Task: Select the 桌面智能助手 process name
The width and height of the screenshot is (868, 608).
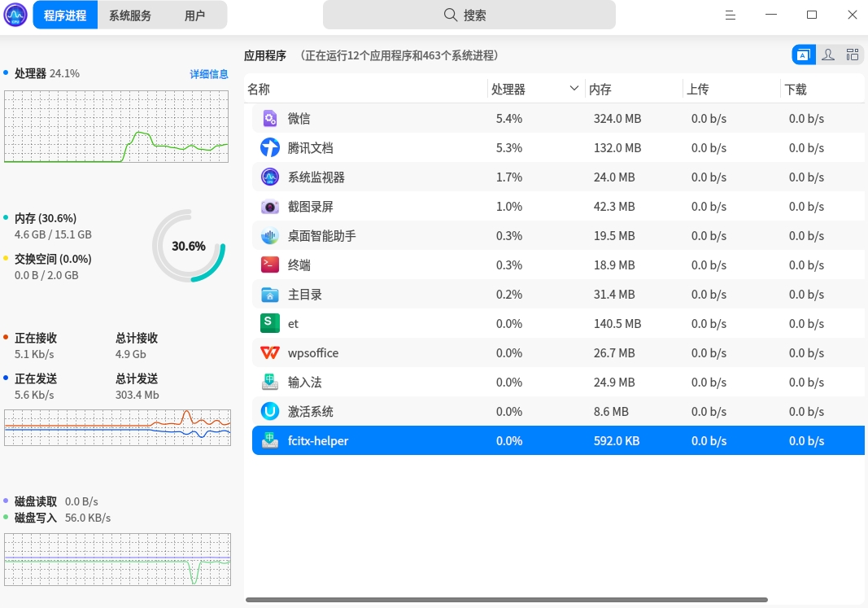Action: pyautogui.click(x=321, y=236)
